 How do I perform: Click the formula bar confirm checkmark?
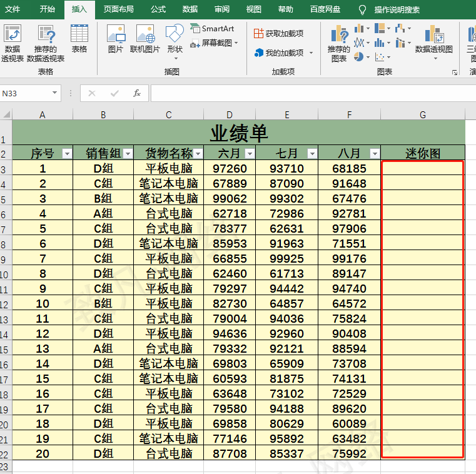pyautogui.click(x=114, y=93)
